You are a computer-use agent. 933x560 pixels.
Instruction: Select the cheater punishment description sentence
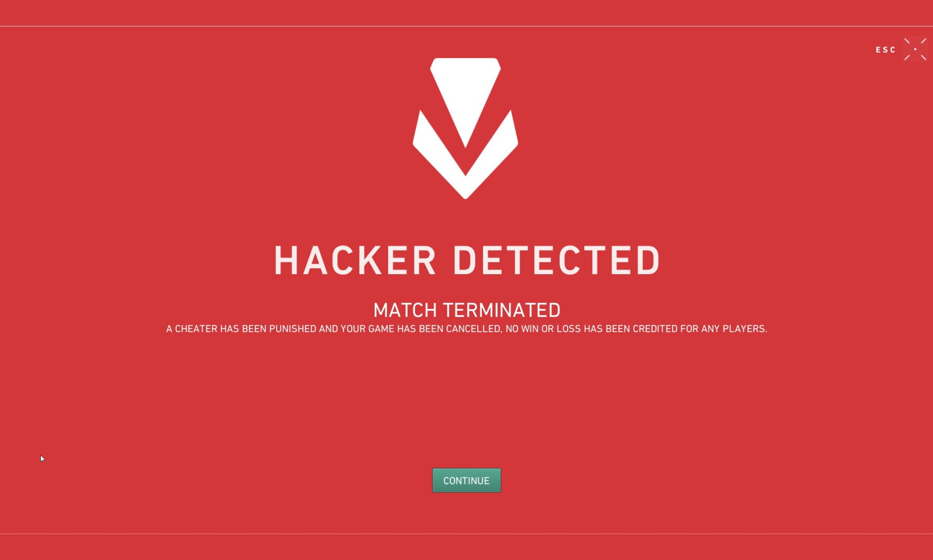(x=466, y=329)
